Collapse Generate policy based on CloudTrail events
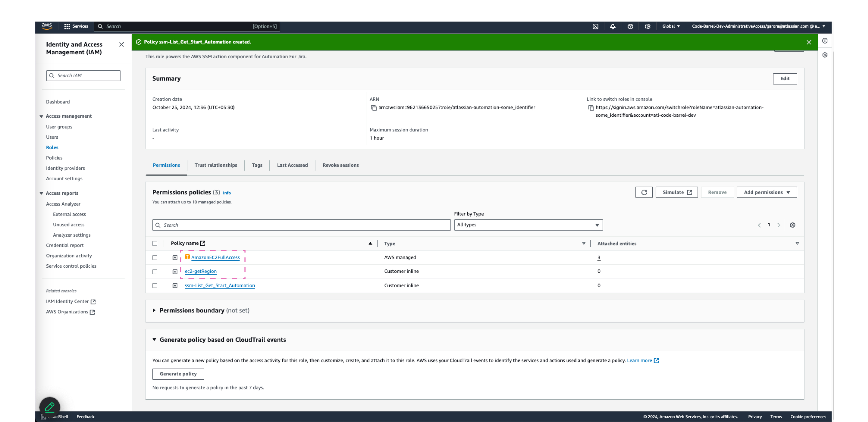 pyautogui.click(x=154, y=339)
